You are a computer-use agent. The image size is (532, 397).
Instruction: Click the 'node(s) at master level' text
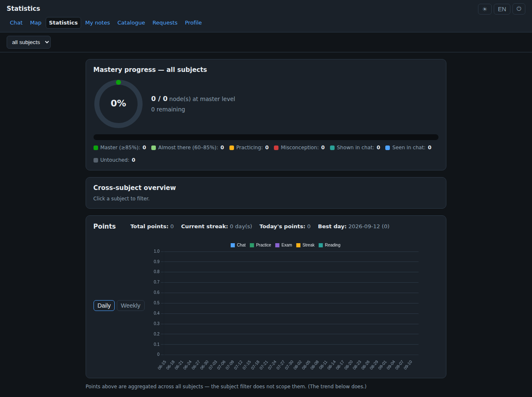202,99
